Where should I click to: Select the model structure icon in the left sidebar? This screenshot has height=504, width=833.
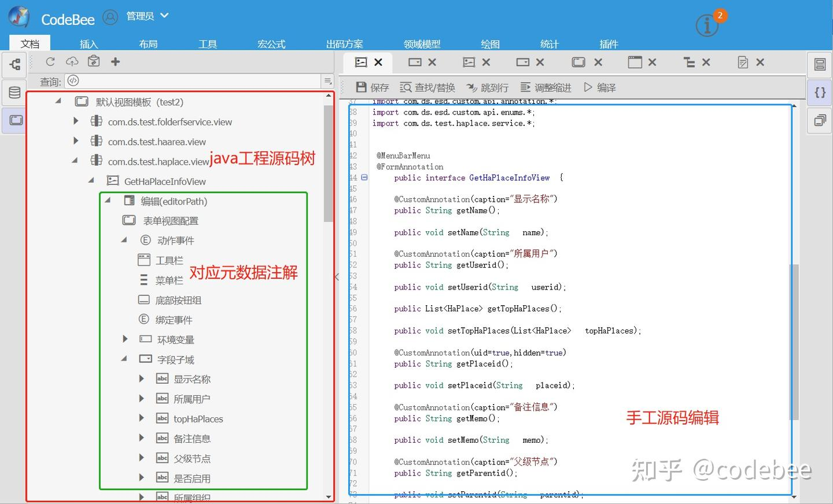[x=14, y=65]
